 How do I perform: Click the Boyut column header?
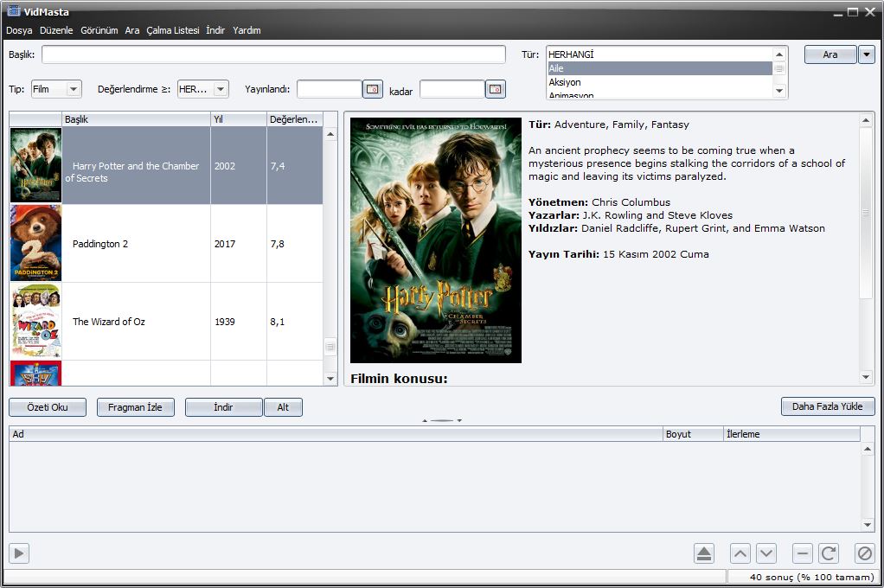click(x=694, y=434)
